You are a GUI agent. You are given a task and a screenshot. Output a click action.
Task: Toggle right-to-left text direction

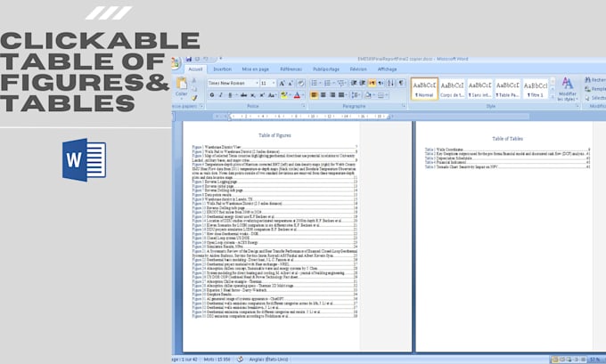(x=381, y=83)
